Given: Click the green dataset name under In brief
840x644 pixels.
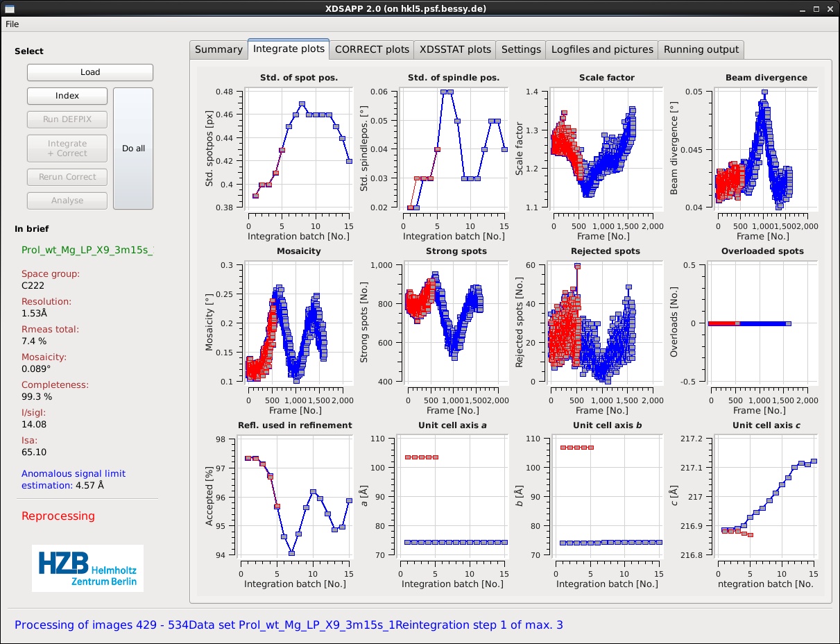Looking at the screenshot, I should click(87, 250).
